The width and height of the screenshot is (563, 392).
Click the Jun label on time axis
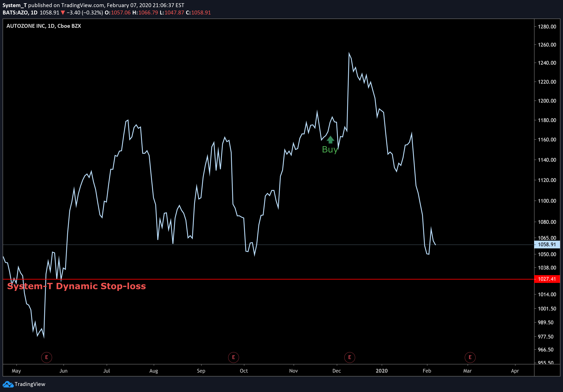click(x=63, y=371)
